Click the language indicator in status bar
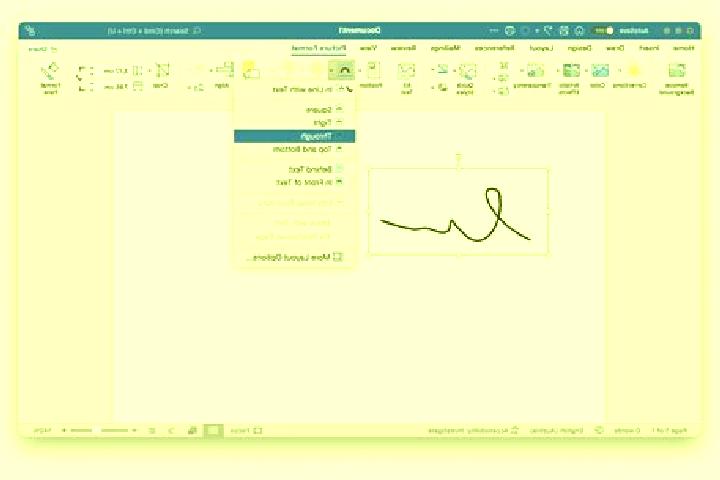Viewport: 720px width, 480px height. pos(556,430)
